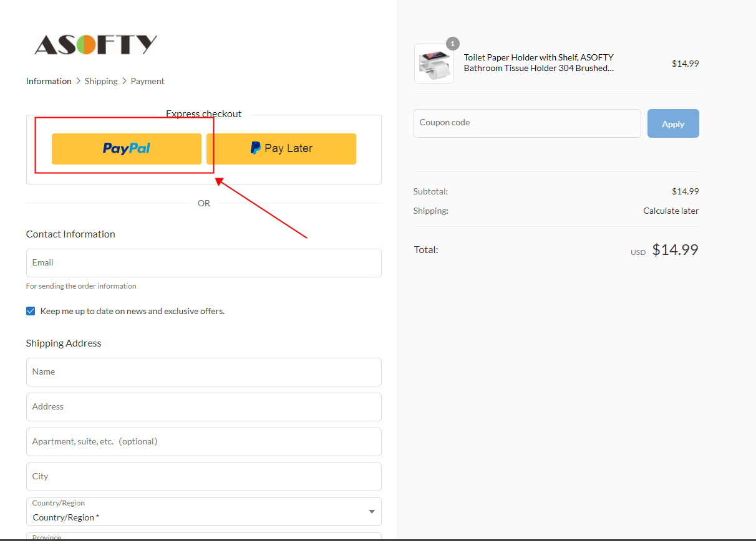Click the total amount $14.99 beside USD
Viewport: 756px width, 541px height.
pos(676,250)
